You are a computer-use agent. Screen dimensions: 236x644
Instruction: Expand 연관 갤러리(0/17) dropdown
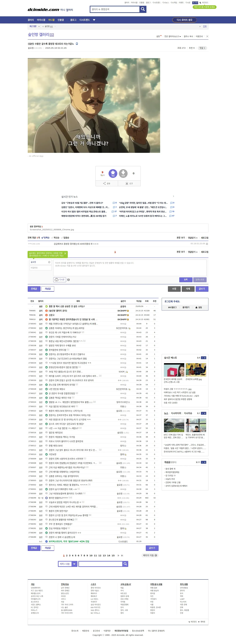point(173,37)
